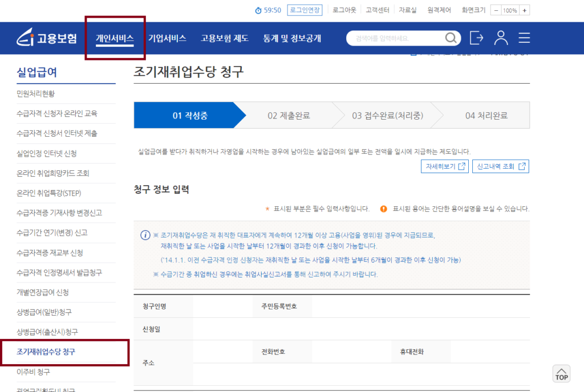
Task: Open the search with the magnifier icon
Action: pos(451,38)
